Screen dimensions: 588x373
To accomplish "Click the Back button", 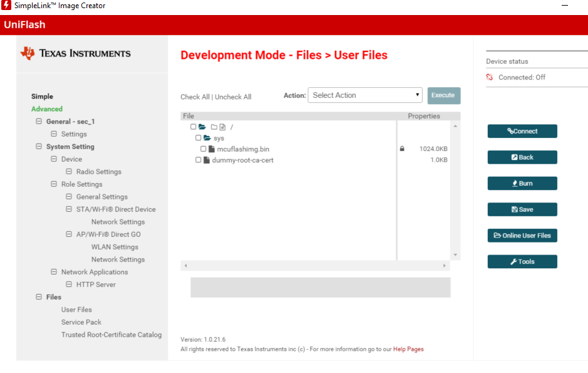I will (522, 157).
